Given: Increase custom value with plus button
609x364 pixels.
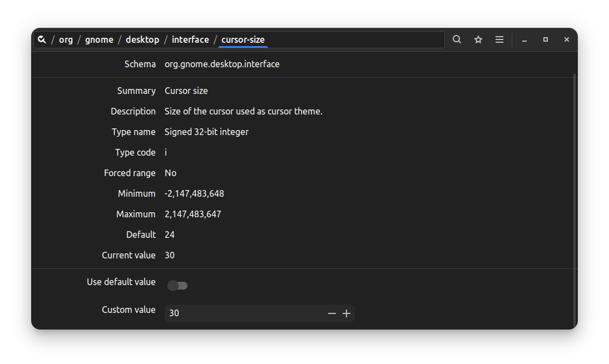Looking at the screenshot, I should pyautogui.click(x=346, y=313).
